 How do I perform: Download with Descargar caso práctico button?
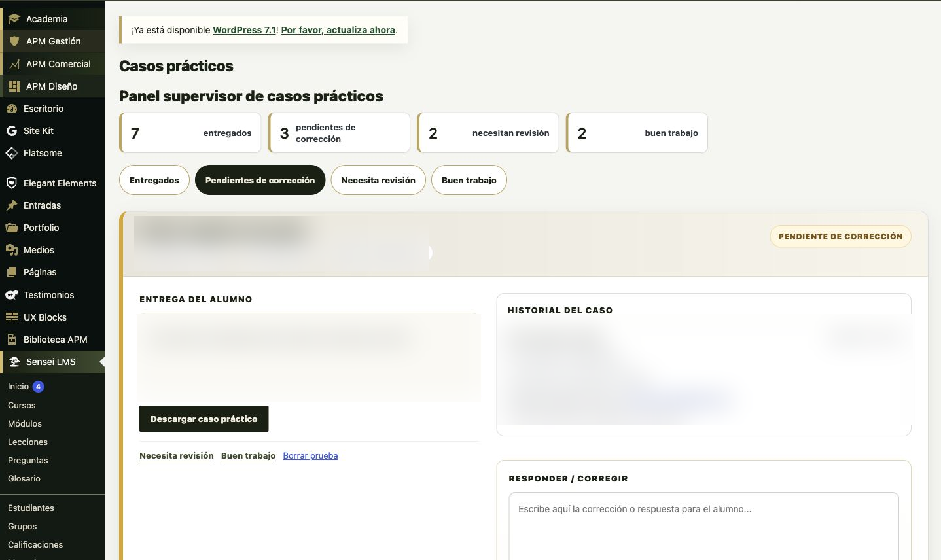[204, 419]
